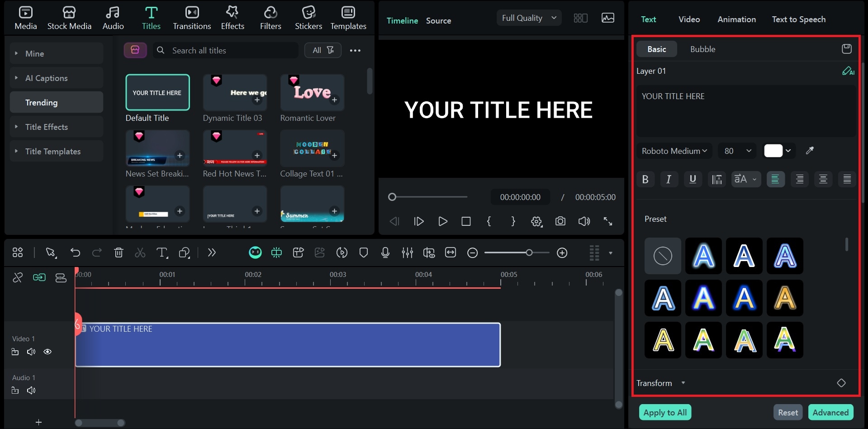Click the white font color swatch
Screen dimensions: 868x429
(774, 151)
